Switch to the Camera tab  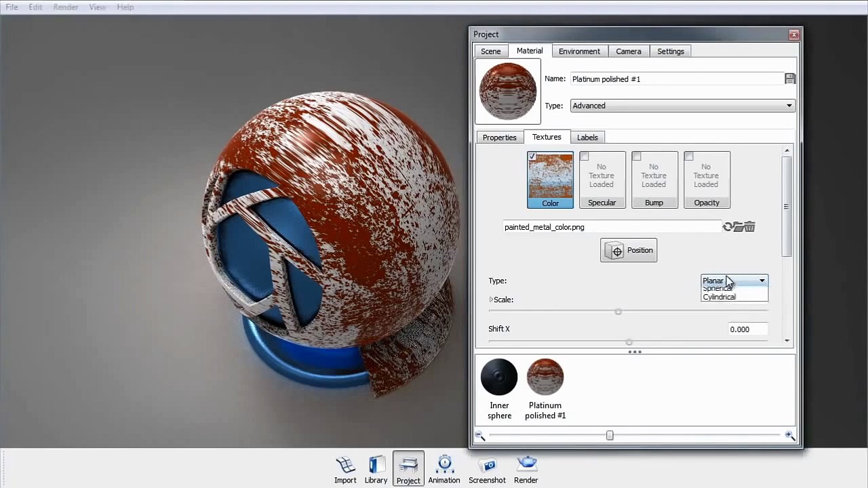pos(629,52)
